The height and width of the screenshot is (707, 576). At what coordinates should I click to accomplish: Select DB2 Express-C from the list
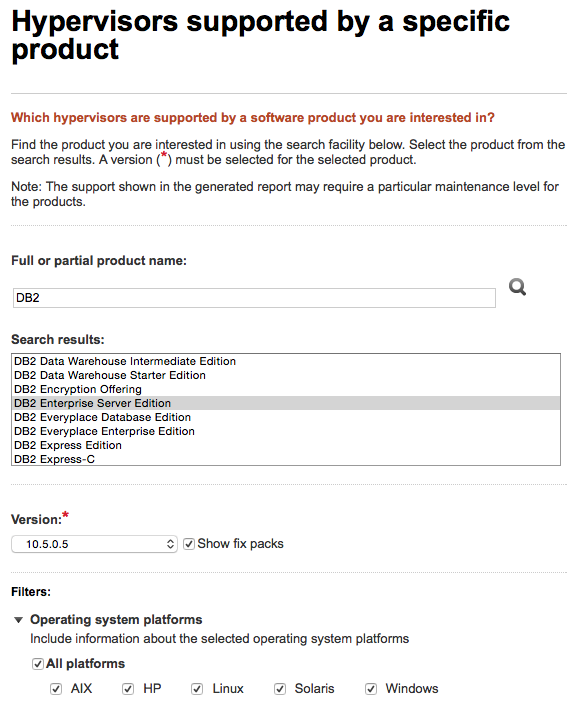click(286, 459)
